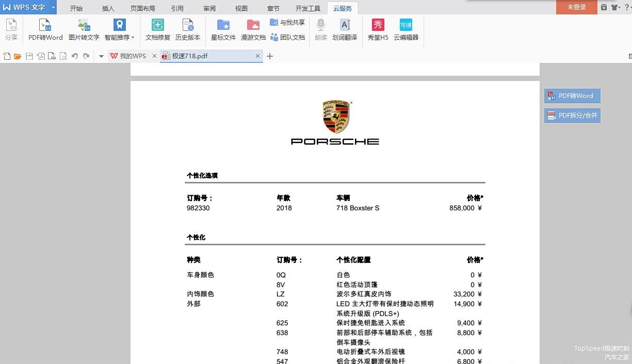Open a new tab with the plus button
Viewport: 632px width, 364px height.
point(270,56)
